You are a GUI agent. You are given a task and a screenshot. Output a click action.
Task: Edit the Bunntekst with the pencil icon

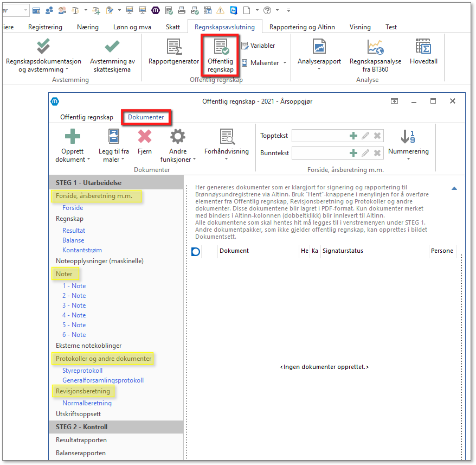point(365,153)
